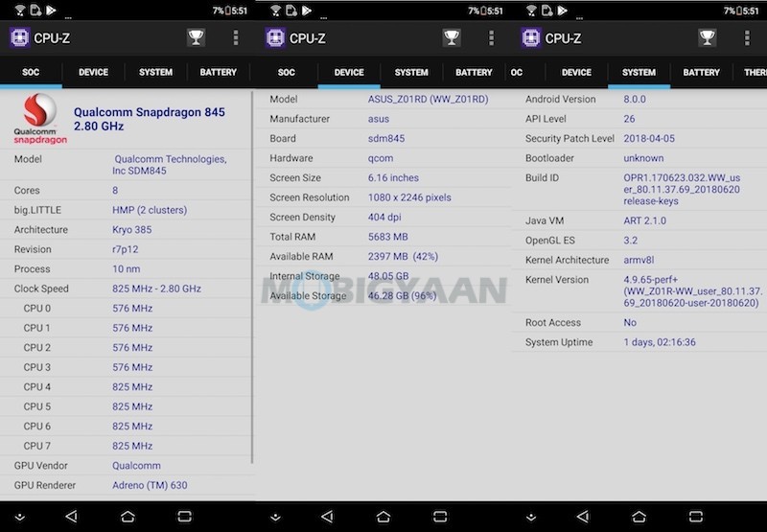
Task: Tap the 'armv8l' kernel architecture value
Action: pyautogui.click(x=639, y=260)
